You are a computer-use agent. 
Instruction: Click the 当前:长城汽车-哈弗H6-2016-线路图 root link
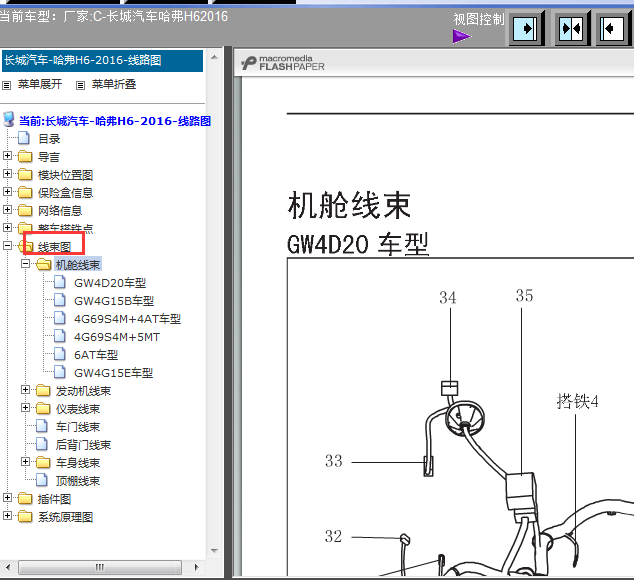coord(115,121)
